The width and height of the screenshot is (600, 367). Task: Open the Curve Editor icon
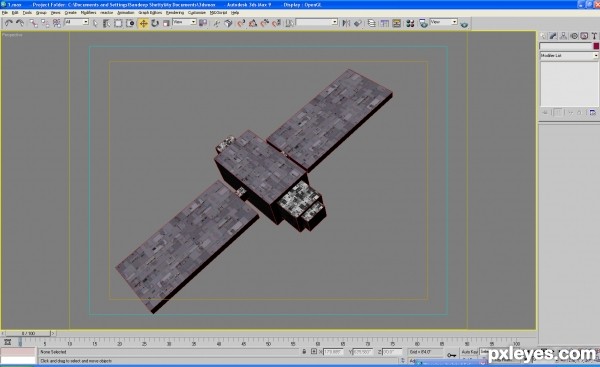coord(384,23)
